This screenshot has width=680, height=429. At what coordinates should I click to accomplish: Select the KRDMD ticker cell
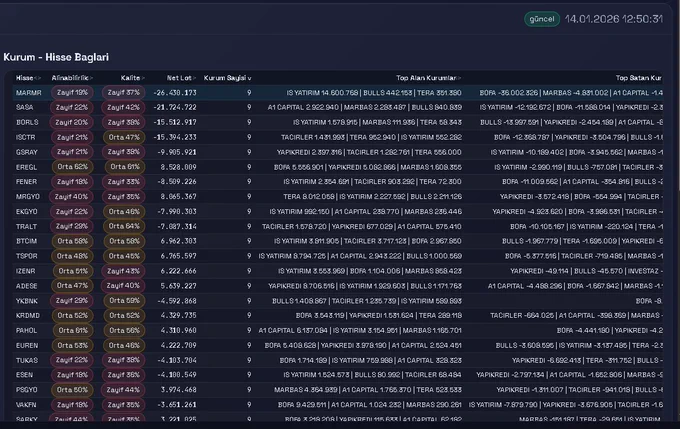[x=27, y=315]
